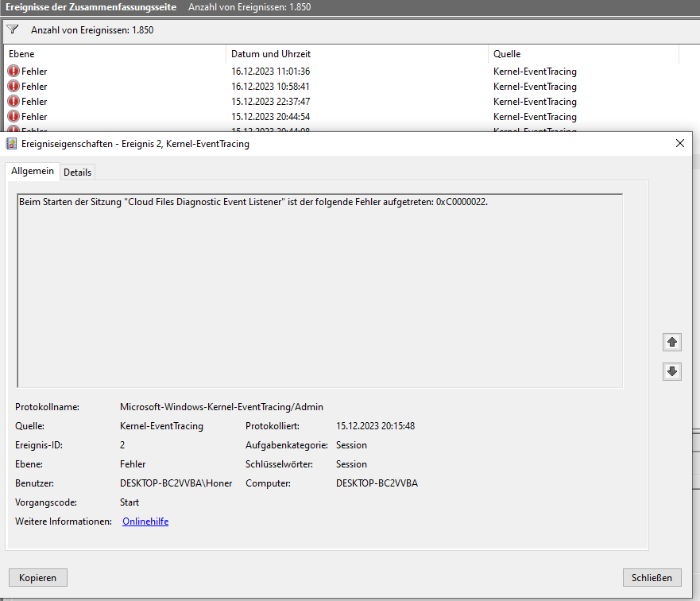
Task: Click error icon of 16.12.2023 10:58:41 row
Action: click(14, 86)
